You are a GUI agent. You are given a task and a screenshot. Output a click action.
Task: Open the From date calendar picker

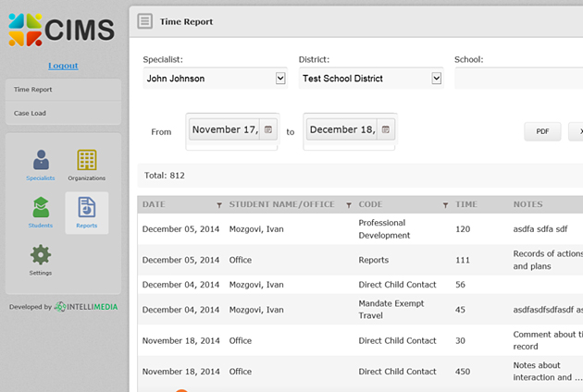coord(268,130)
